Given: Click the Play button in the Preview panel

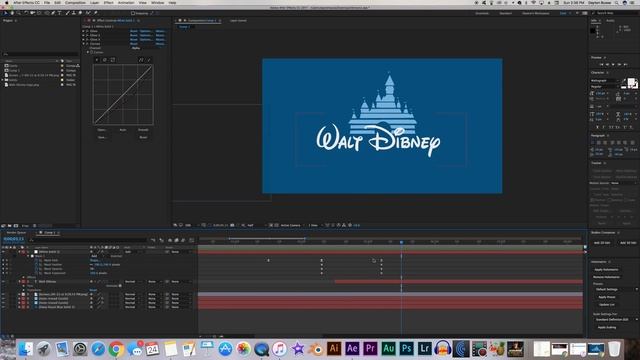Looking at the screenshot, I should (x=613, y=64).
